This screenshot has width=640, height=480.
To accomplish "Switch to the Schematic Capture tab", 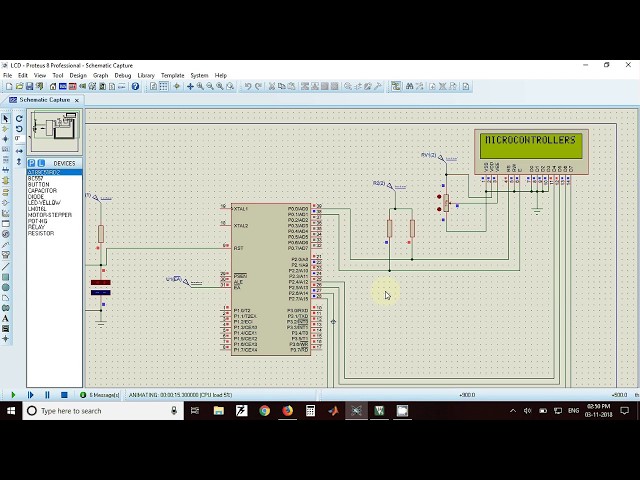I will click(44, 100).
